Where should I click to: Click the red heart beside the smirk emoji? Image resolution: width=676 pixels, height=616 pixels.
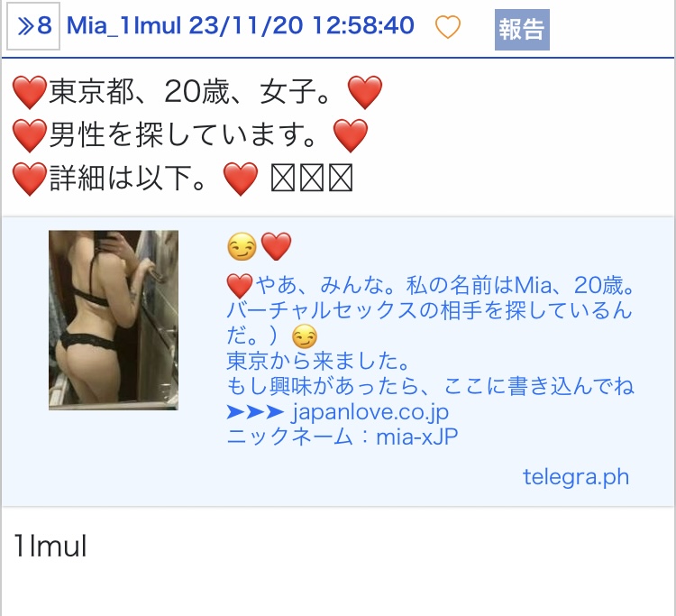pyautogui.click(x=276, y=246)
